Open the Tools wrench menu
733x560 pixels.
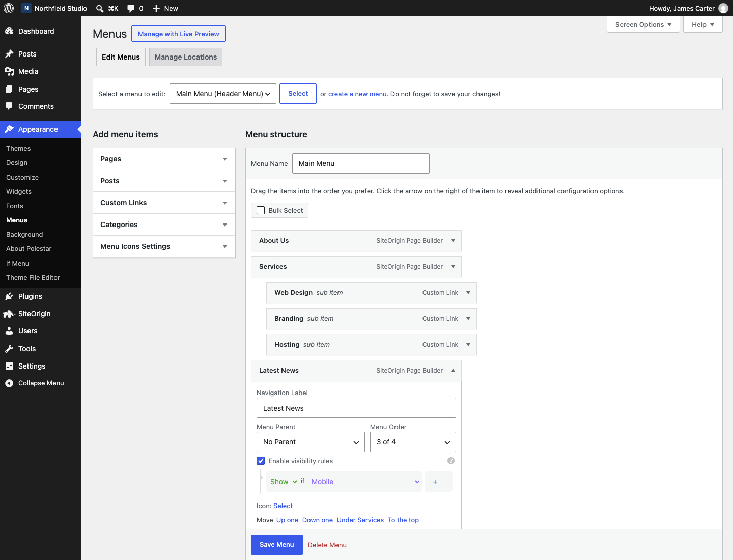click(9, 349)
